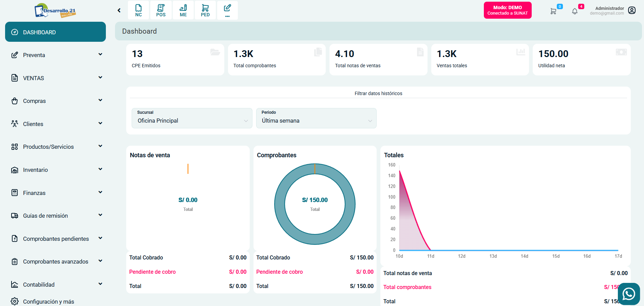Collapse sidebar with the left arrow

119,11
